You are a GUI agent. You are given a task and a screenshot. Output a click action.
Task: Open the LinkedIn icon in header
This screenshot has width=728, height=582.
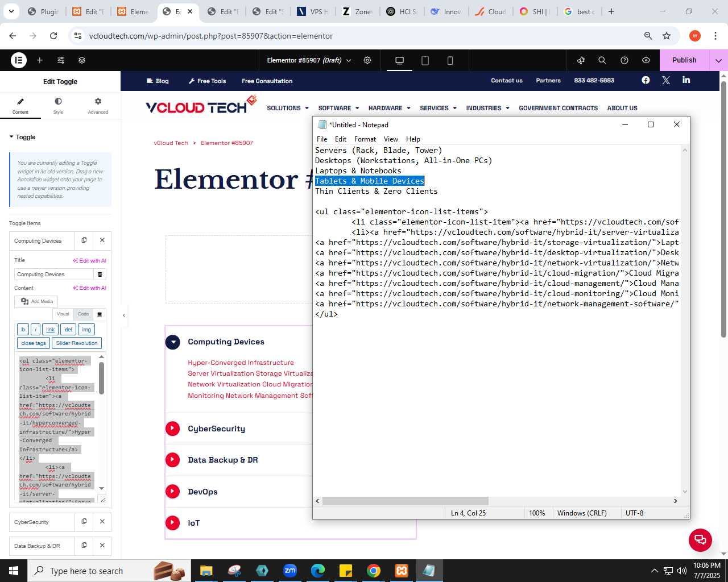point(686,80)
